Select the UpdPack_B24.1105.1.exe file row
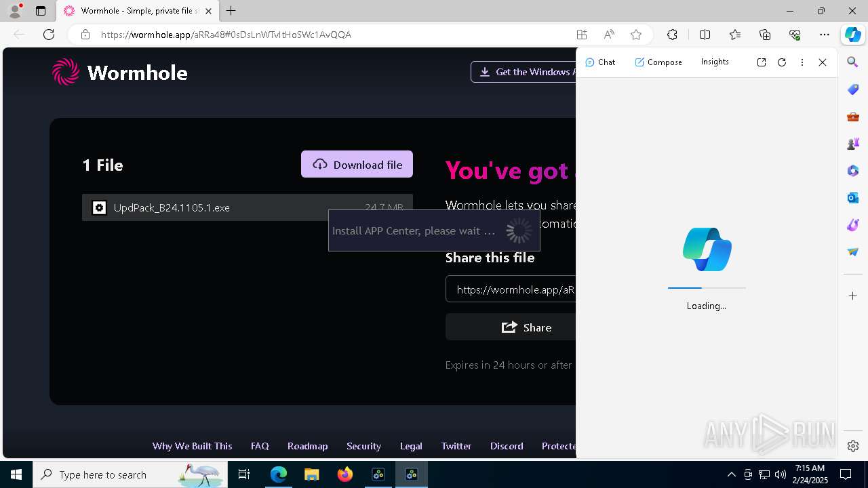 pos(248,207)
